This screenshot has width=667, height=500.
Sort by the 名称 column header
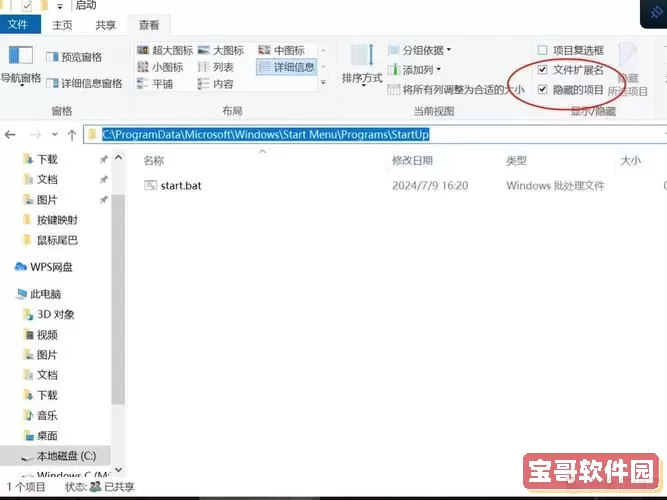point(154,160)
